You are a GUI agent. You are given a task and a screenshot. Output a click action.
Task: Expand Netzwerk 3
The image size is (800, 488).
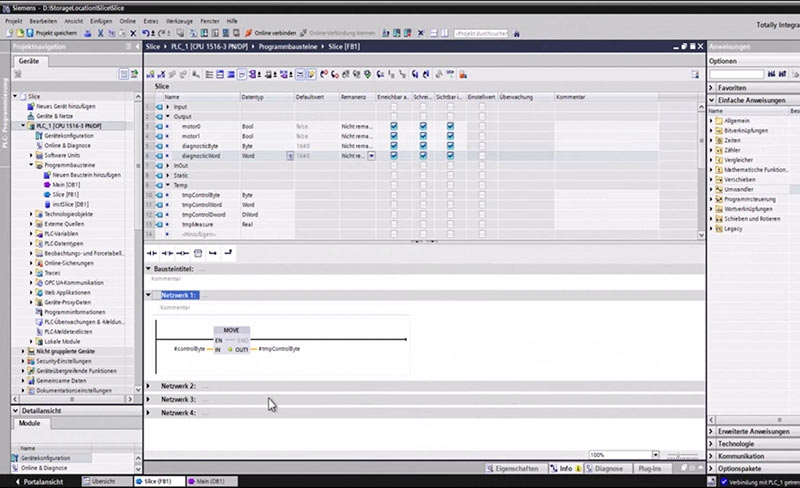coord(148,399)
